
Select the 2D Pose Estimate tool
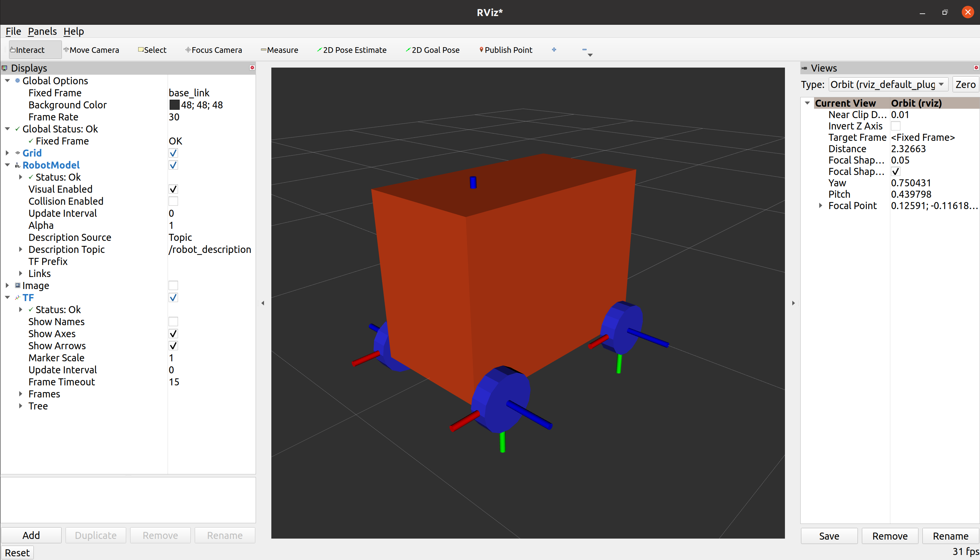(352, 50)
